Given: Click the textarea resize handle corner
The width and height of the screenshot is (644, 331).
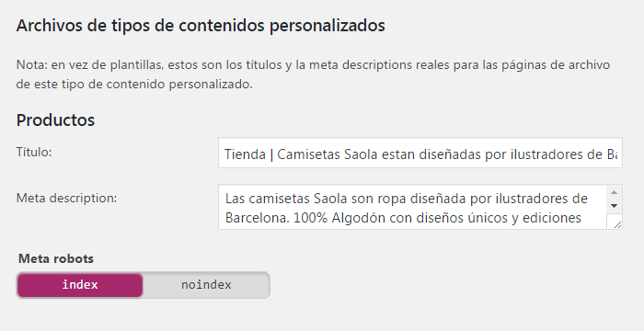Looking at the screenshot, I should pyautogui.click(x=616, y=223).
